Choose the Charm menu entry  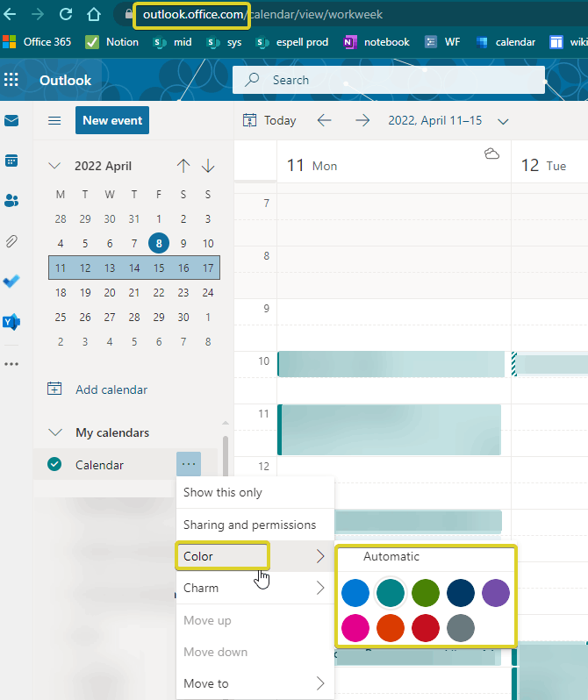coord(255,588)
